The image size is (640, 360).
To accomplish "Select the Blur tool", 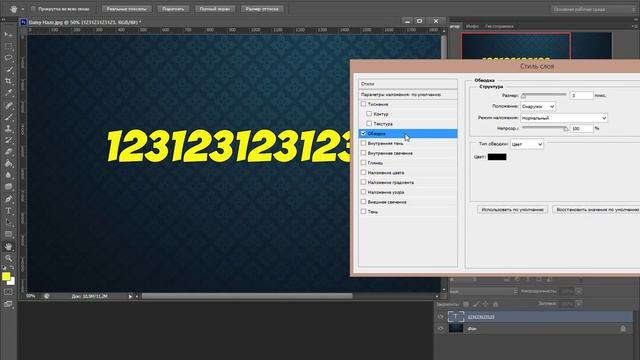I will pyautogui.click(x=8, y=175).
